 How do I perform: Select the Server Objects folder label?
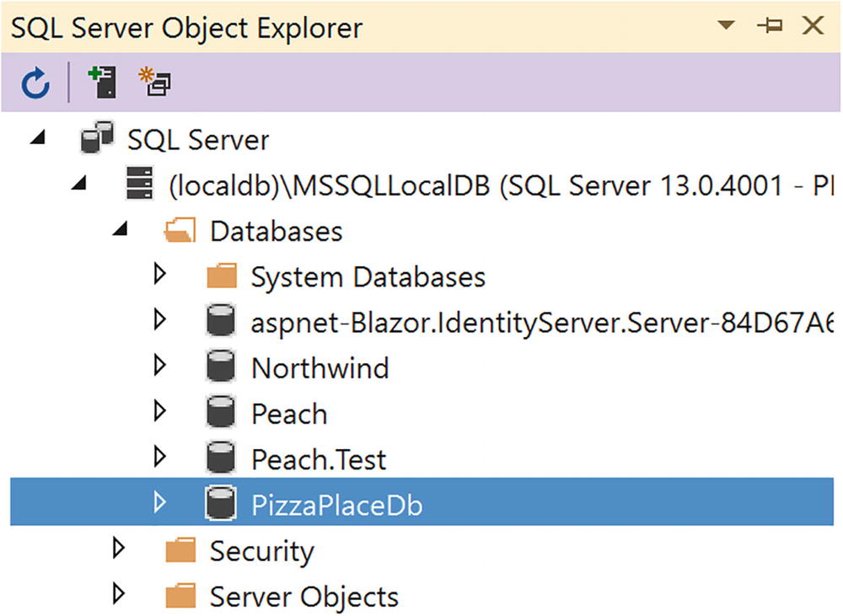pos(303,597)
